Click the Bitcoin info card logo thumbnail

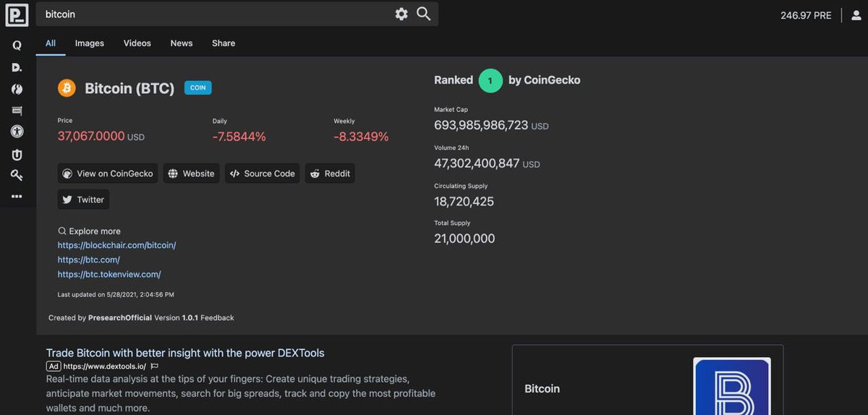click(732, 386)
